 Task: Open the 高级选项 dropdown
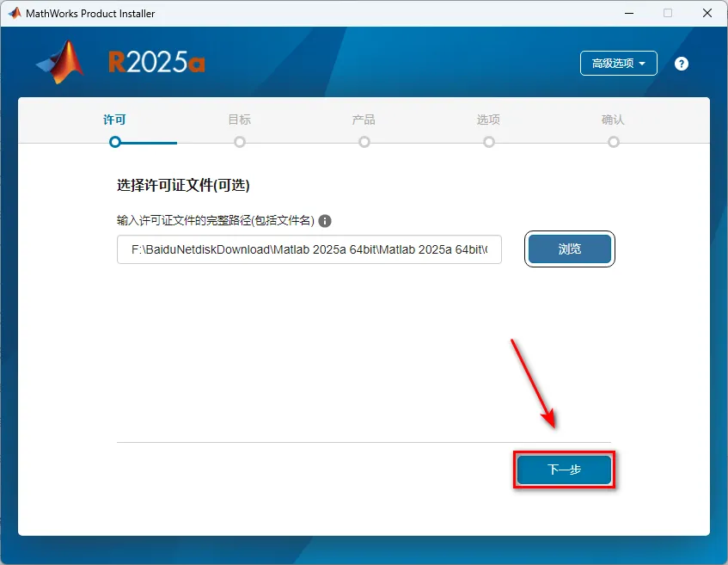[619, 63]
